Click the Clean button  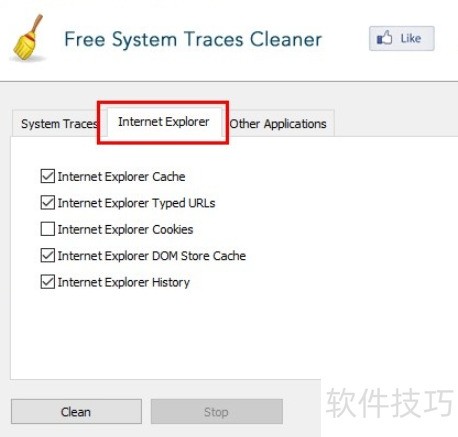(76, 412)
